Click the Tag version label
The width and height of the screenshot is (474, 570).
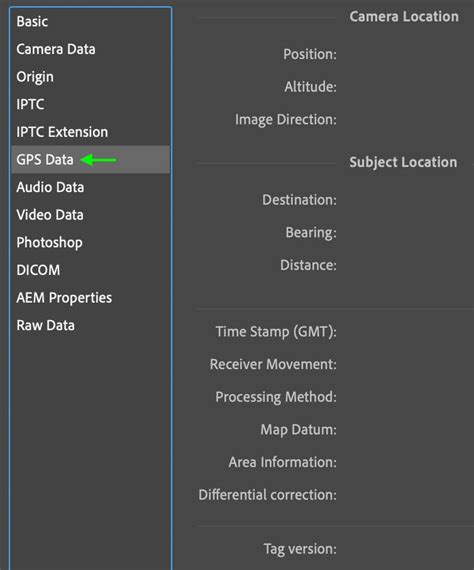[300, 549]
